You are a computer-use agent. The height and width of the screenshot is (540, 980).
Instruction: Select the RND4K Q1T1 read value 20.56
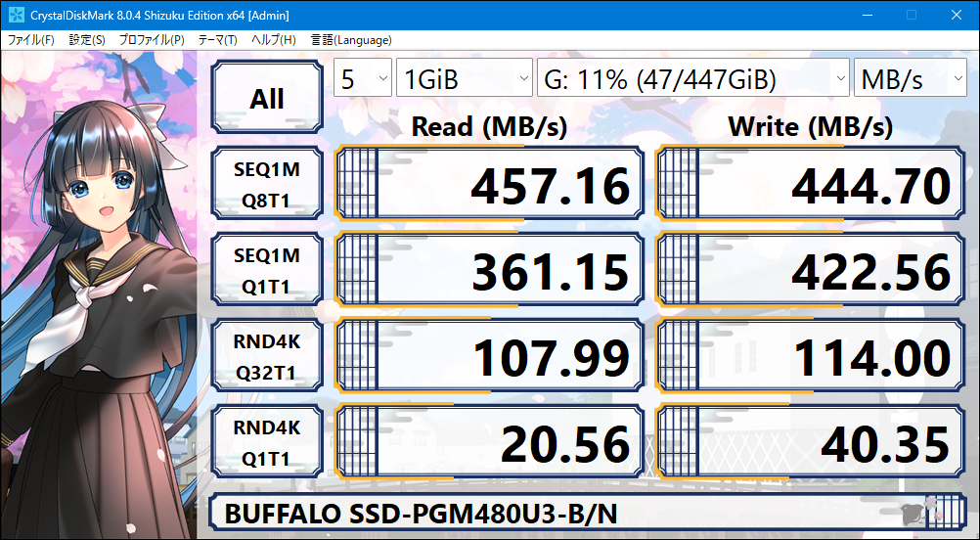tap(489, 442)
